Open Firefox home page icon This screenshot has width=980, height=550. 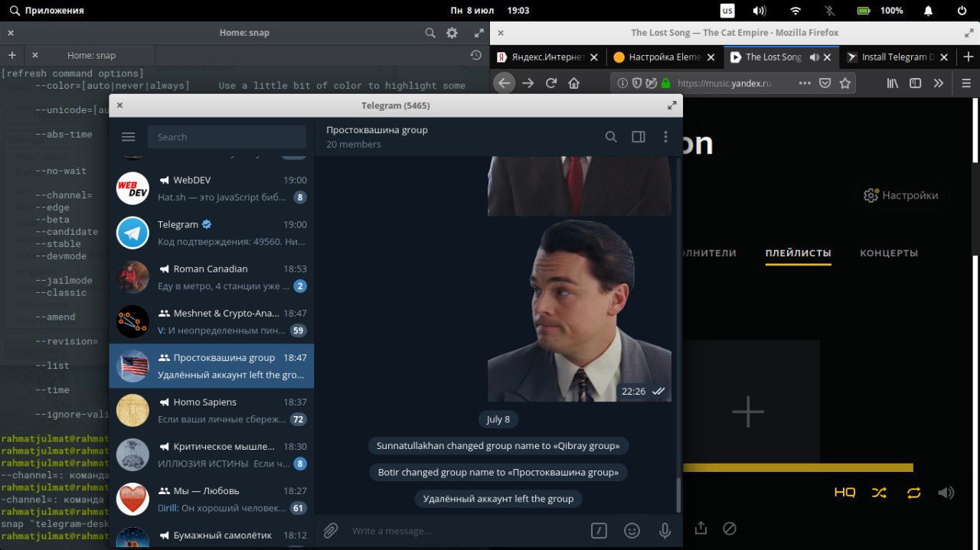(573, 83)
